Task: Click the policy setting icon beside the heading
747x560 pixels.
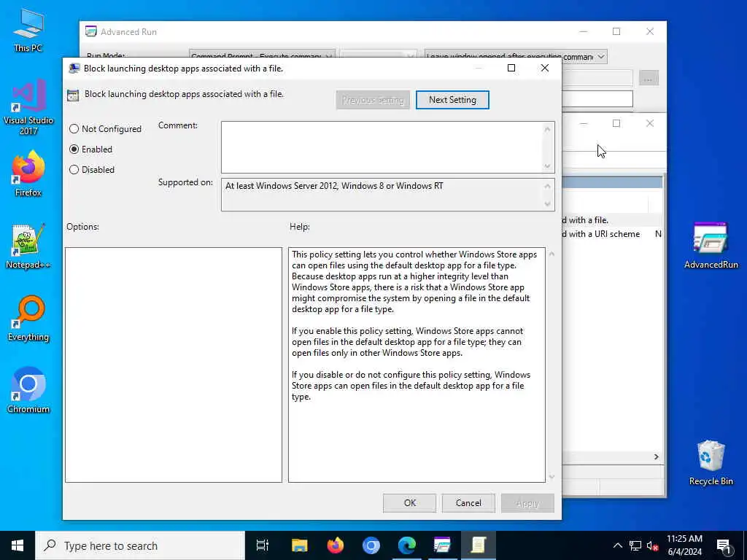Action: tap(73, 96)
